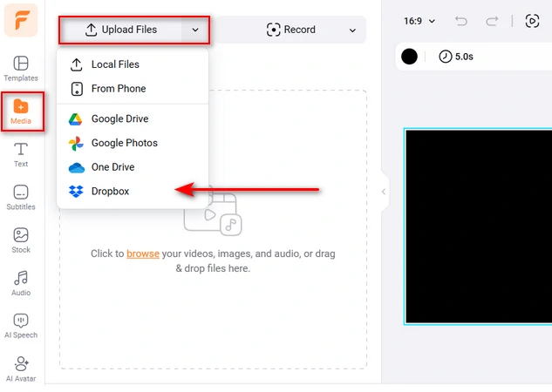The width and height of the screenshot is (552, 392).
Task: Select the black video canvas
Action: [479, 226]
